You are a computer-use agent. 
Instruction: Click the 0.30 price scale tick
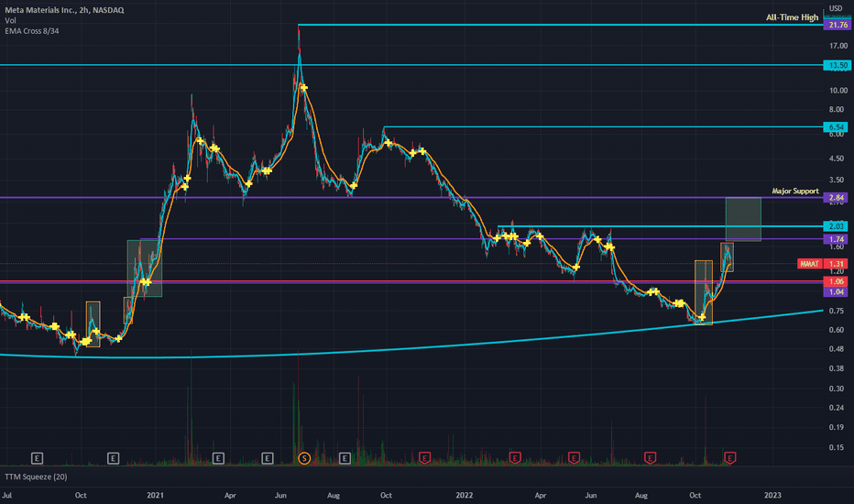point(838,389)
